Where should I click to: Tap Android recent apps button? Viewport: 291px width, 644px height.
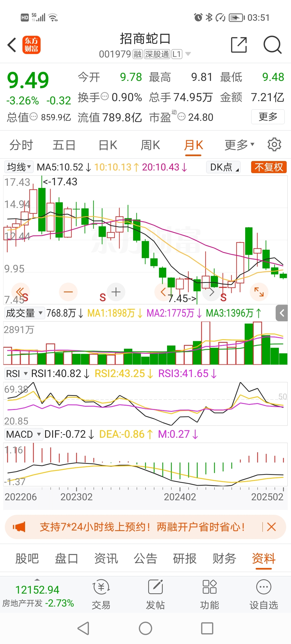point(207,628)
